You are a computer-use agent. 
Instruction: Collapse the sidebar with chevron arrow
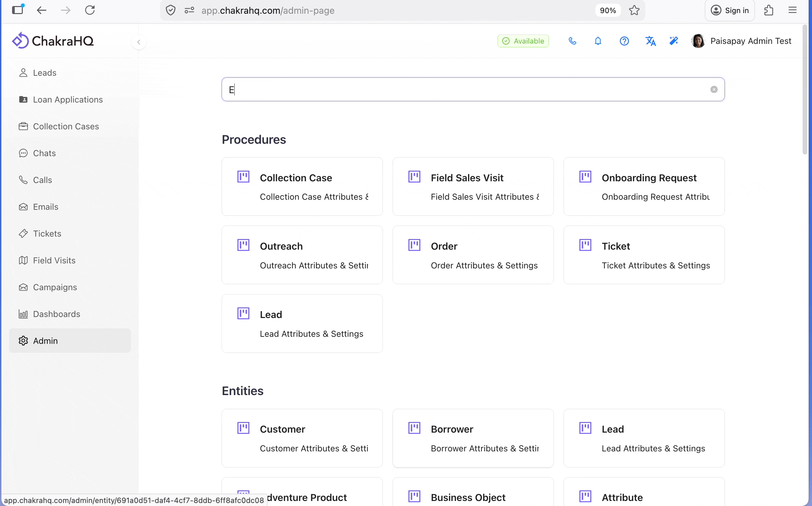click(x=138, y=42)
